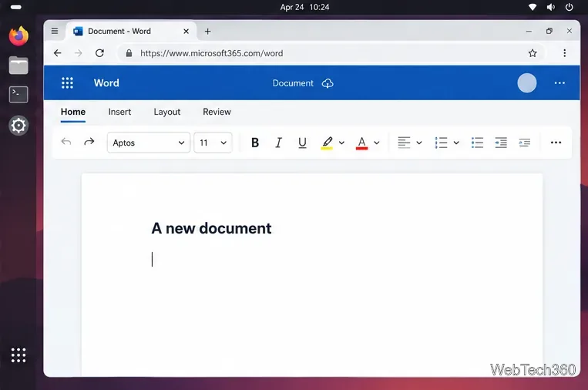588x390 pixels.
Task: Click the bulleted list icon
Action: point(477,143)
